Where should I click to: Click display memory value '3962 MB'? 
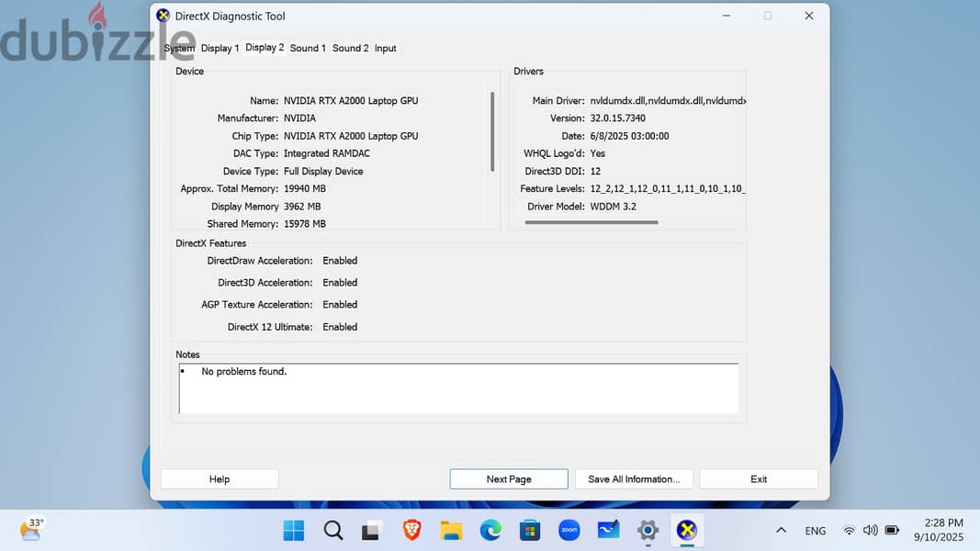tap(302, 206)
